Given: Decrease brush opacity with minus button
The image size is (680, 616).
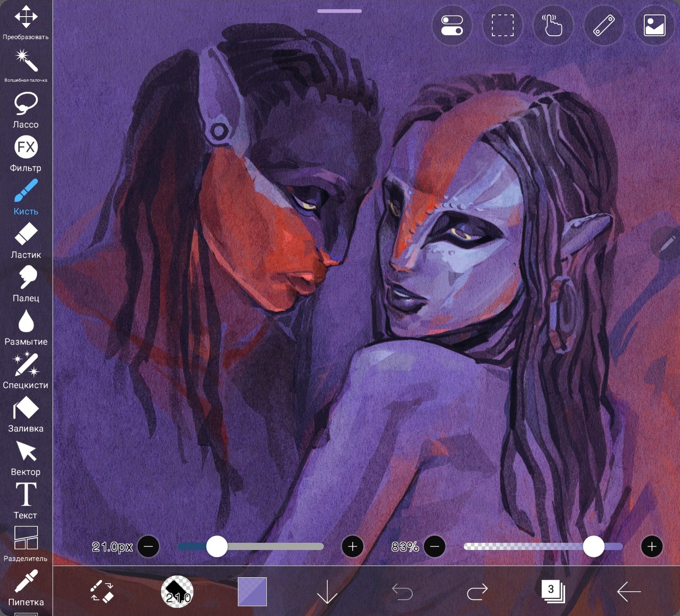Looking at the screenshot, I should pos(434,546).
